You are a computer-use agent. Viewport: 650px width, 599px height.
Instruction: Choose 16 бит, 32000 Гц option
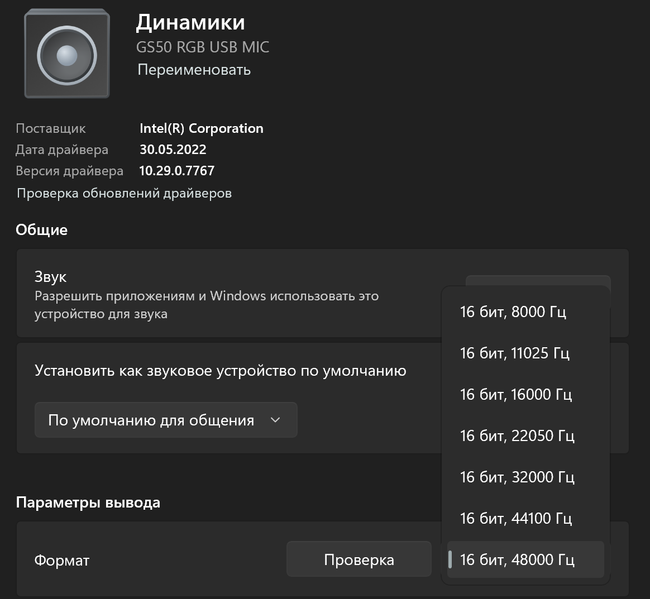516,477
